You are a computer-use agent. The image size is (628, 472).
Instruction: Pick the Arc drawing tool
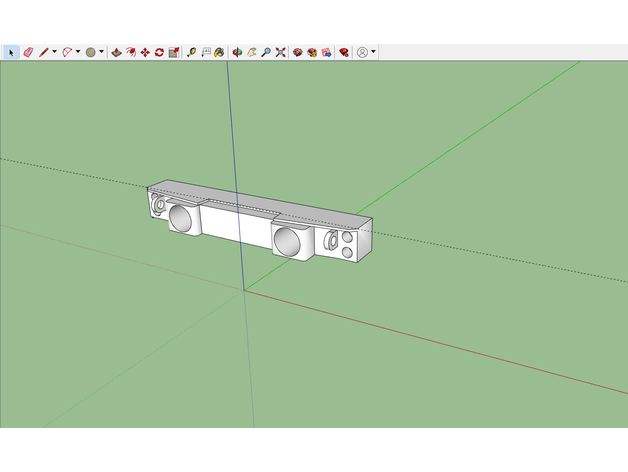coord(66,52)
